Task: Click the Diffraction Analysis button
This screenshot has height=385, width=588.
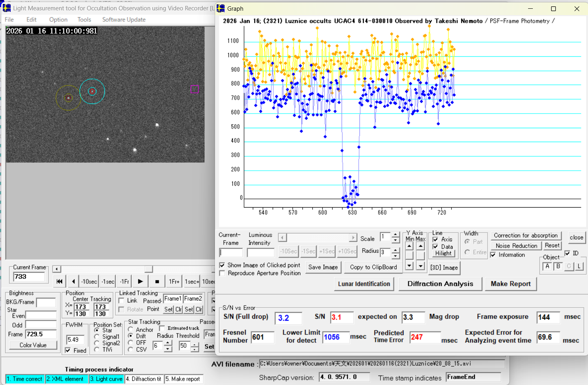Action: tap(440, 284)
